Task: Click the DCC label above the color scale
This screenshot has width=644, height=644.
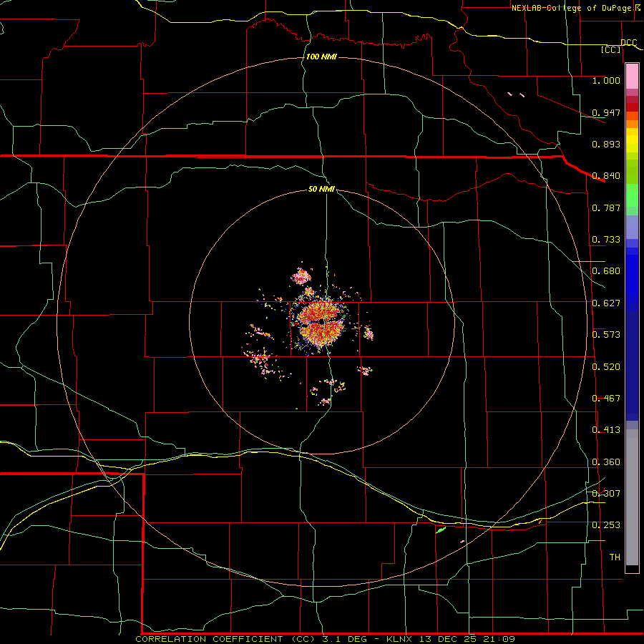Action: pyautogui.click(x=629, y=43)
